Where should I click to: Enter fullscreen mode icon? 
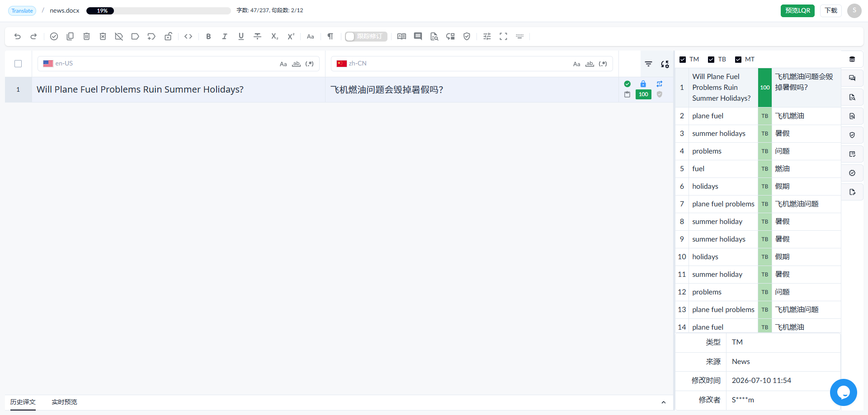click(x=503, y=37)
